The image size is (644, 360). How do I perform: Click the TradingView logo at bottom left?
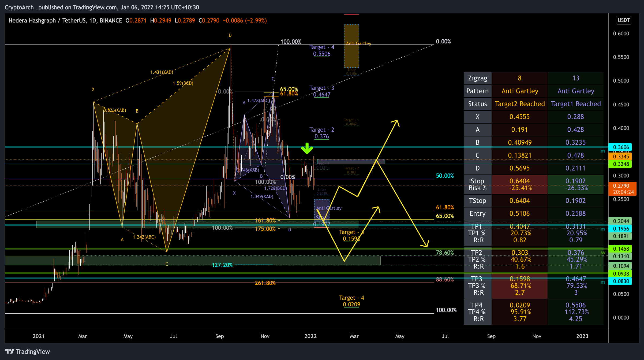coord(27,351)
